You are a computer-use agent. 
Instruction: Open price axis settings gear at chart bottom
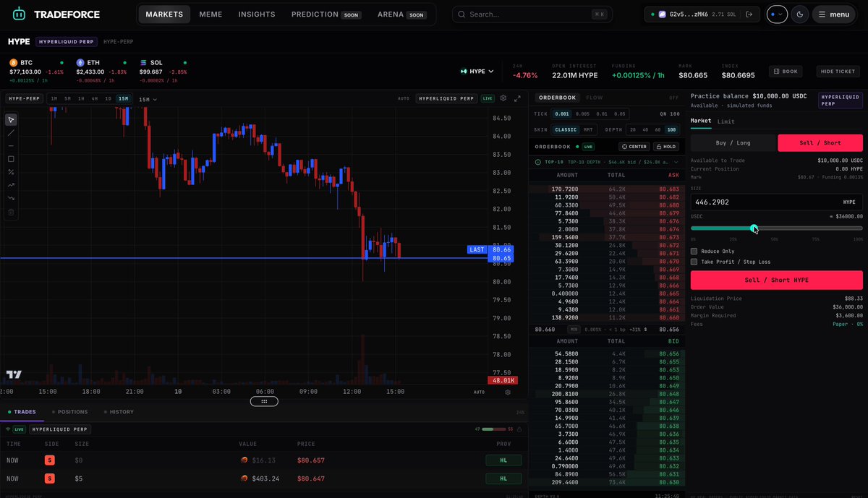pos(507,392)
